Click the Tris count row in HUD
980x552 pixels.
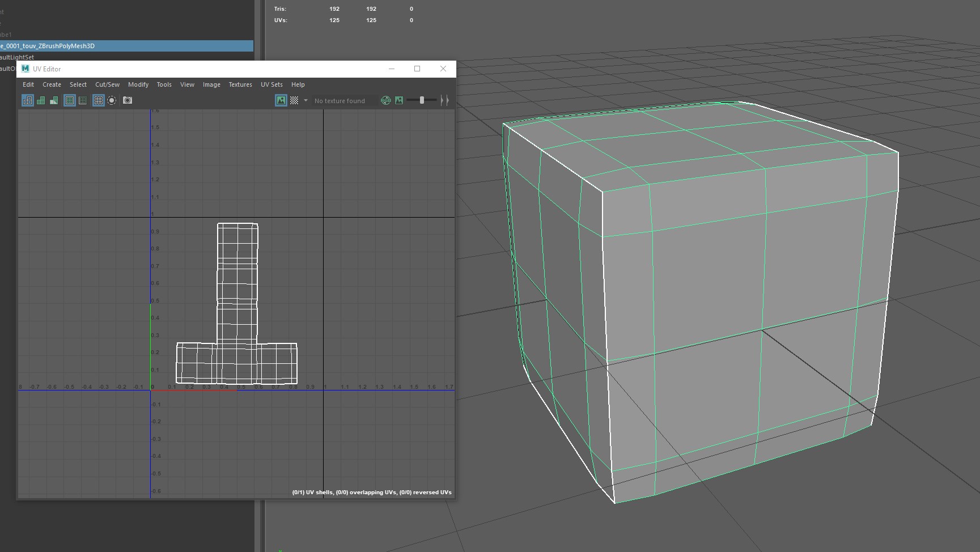pyautogui.click(x=344, y=9)
